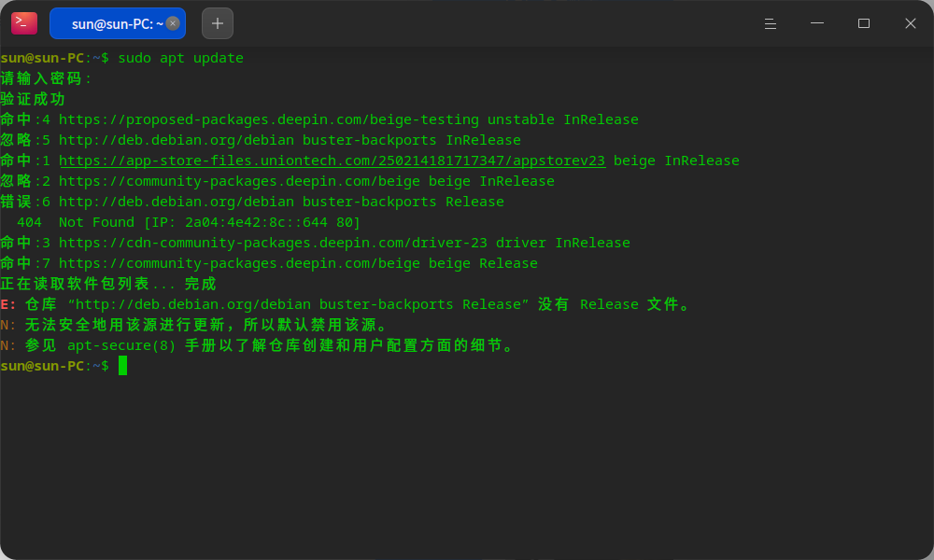
Task: Close the terminal window
Action: point(910,23)
